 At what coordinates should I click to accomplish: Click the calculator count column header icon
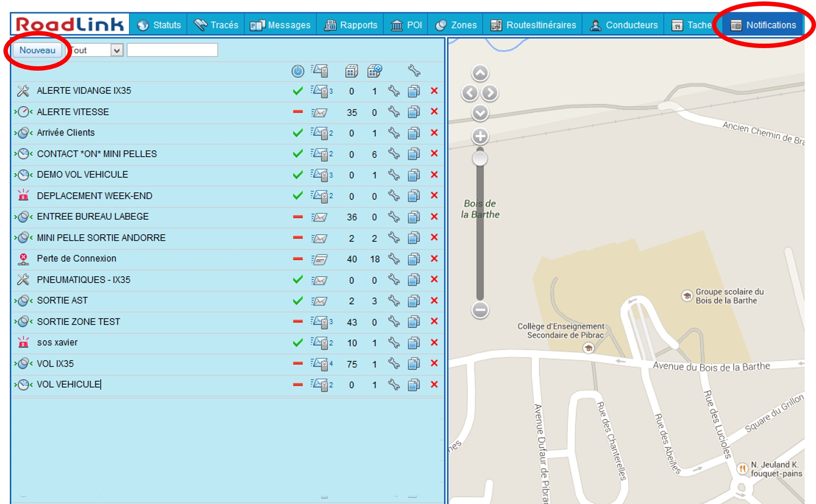point(351,71)
